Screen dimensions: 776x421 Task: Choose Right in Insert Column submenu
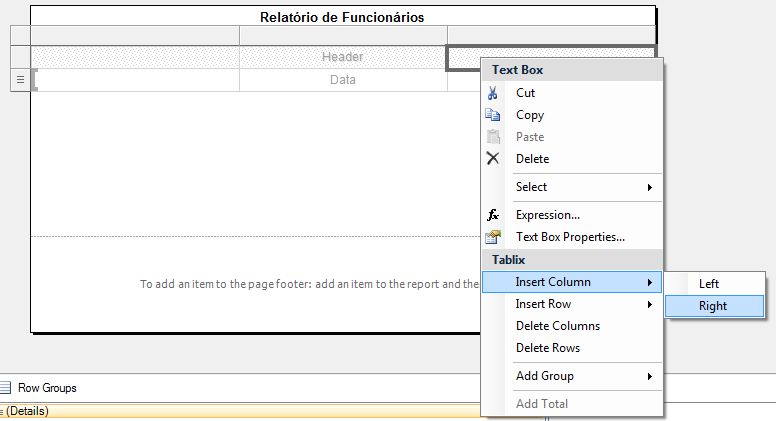pyautogui.click(x=713, y=306)
